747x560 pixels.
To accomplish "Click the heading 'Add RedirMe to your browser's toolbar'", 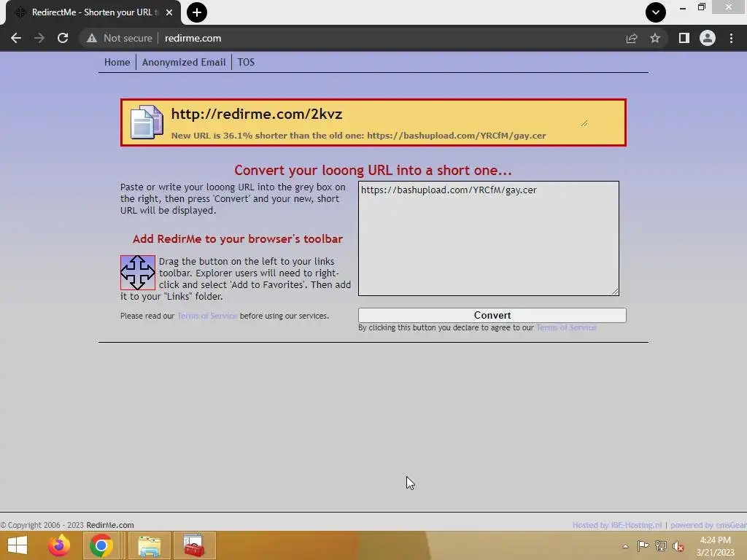I will [238, 239].
